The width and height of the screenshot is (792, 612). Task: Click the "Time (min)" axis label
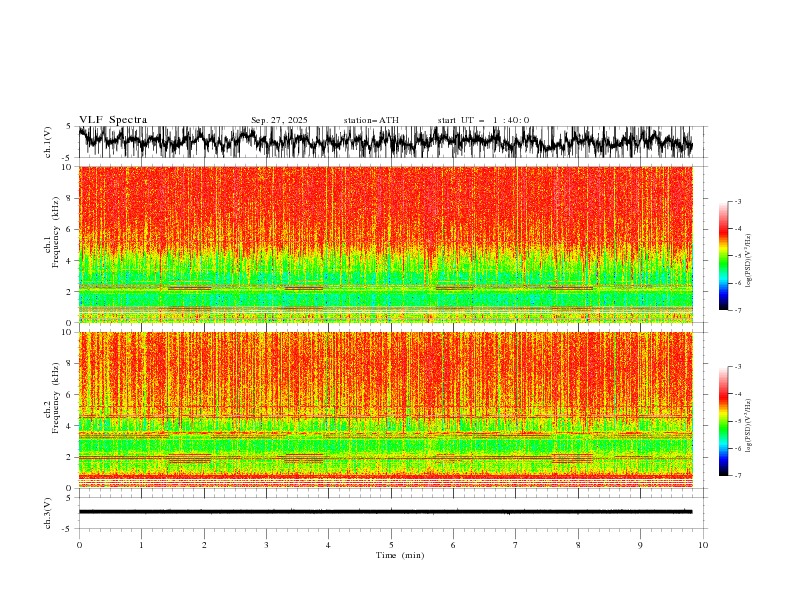click(x=400, y=555)
